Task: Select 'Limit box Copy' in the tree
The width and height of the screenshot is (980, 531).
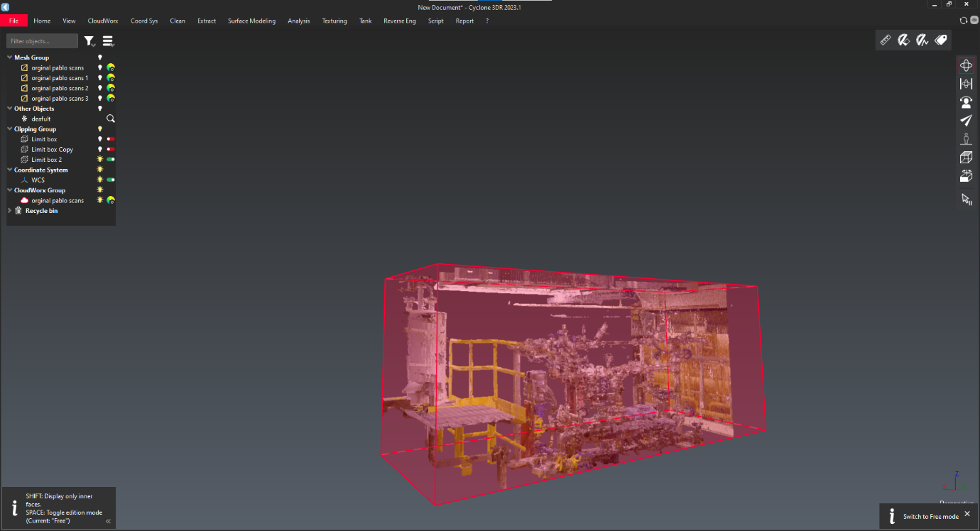Action: coord(53,150)
